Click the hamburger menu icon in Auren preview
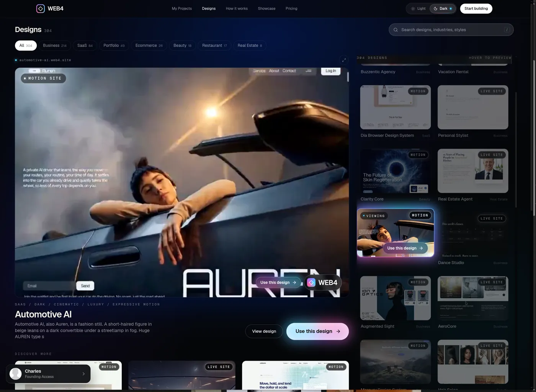Screen dimensions: 536x392 [x=309, y=71]
